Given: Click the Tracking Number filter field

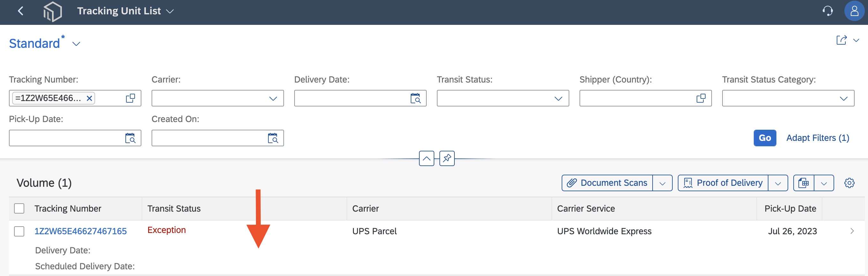Looking at the screenshot, I should tap(75, 98).
